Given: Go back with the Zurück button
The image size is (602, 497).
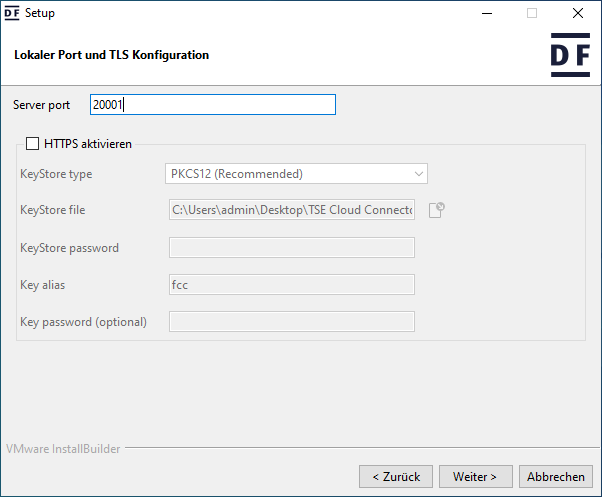Looking at the screenshot, I should [x=396, y=476].
